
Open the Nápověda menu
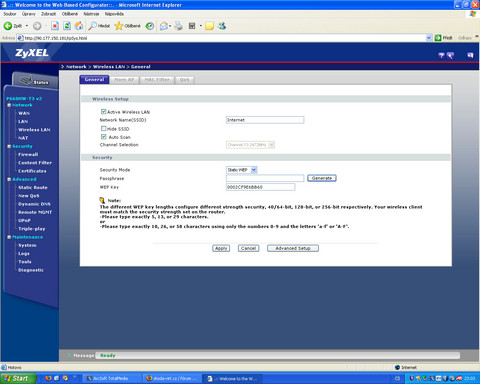pos(114,14)
